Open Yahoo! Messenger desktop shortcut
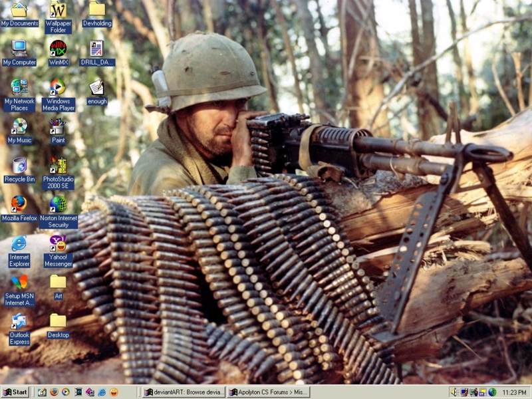 (58, 243)
